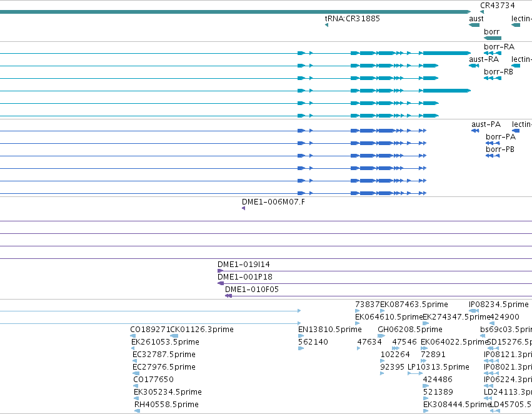Select the EK261053.5prime EST label
The image size is (532, 414).
(x=165, y=342)
